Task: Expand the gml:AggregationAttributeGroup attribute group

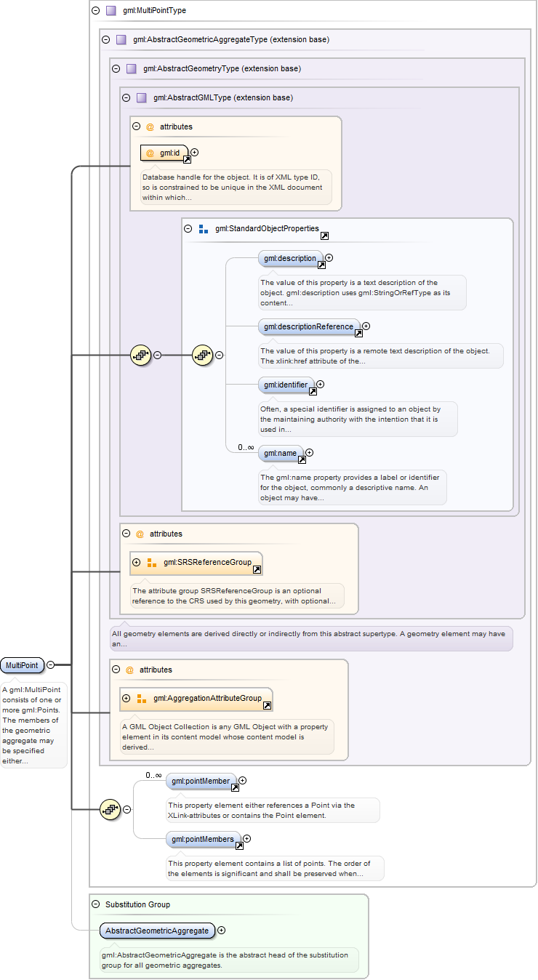Action: 126,699
